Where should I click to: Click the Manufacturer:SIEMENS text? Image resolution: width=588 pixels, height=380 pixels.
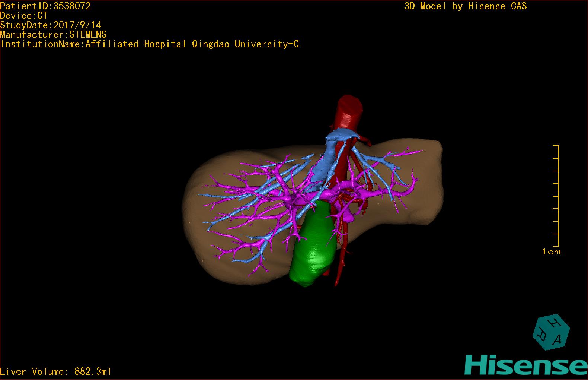pyautogui.click(x=54, y=35)
